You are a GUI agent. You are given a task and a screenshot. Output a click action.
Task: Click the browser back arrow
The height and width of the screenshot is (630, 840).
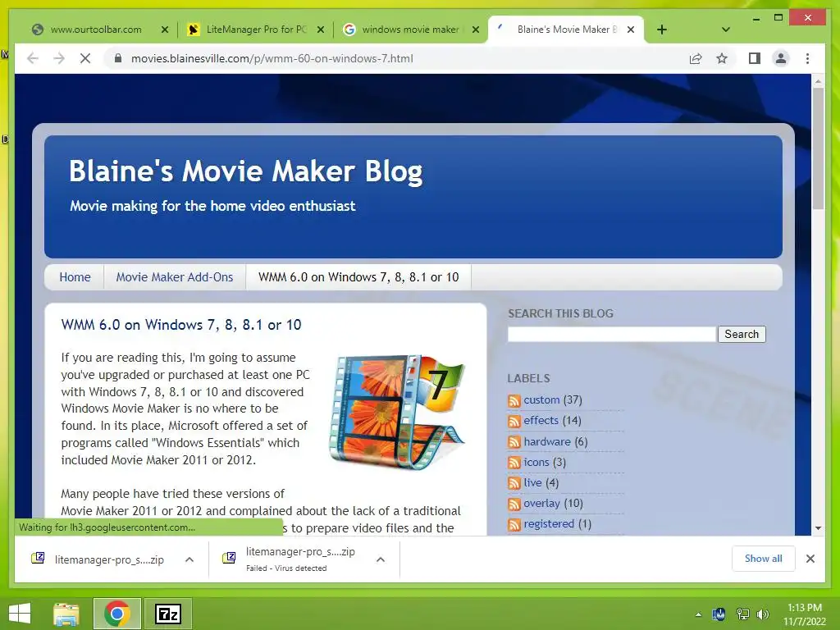33,58
